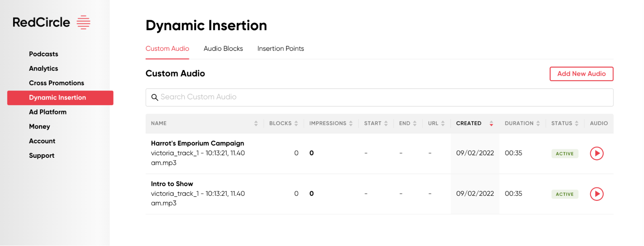
Task: Toggle CREATED column sort direction
Action: pyautogui.click(x=491, y=123)
